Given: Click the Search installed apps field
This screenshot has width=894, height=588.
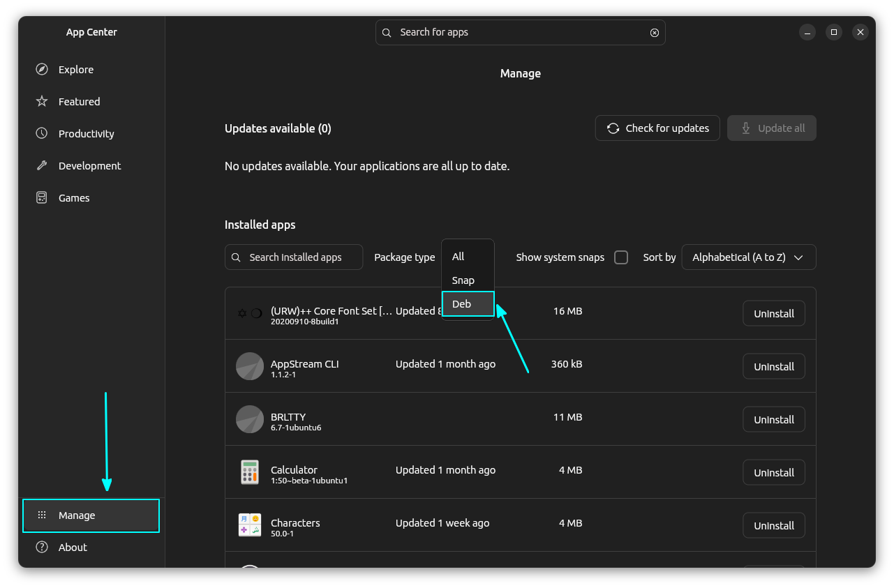Looking at the screenshot, I should [293, 257].
